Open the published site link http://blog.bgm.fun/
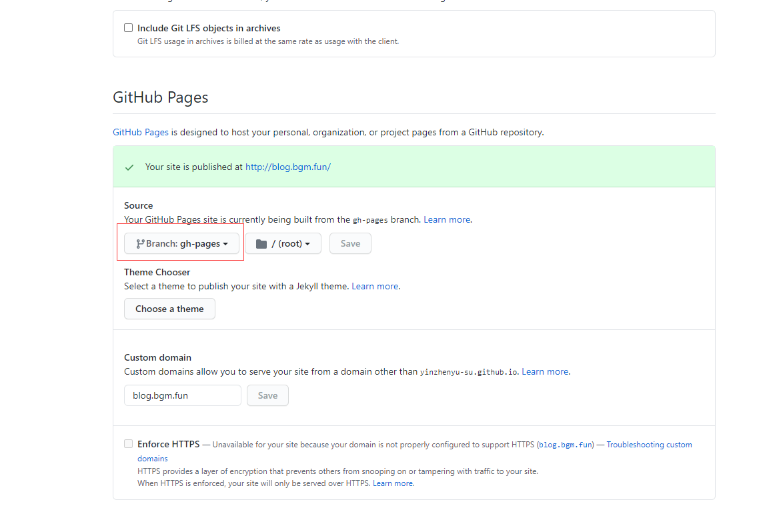775x532 pixels. pos(288,167)
